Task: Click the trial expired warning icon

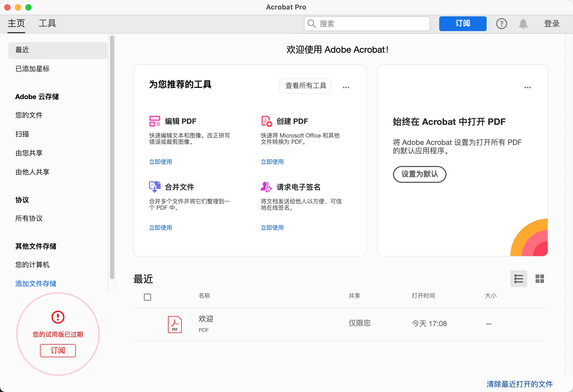Action: point(58,317)
